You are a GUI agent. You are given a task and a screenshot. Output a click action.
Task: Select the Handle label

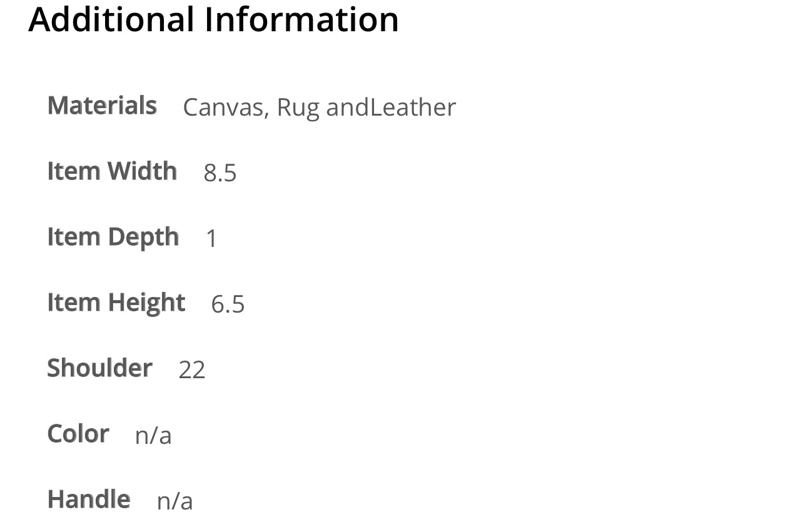click(89, 499)
